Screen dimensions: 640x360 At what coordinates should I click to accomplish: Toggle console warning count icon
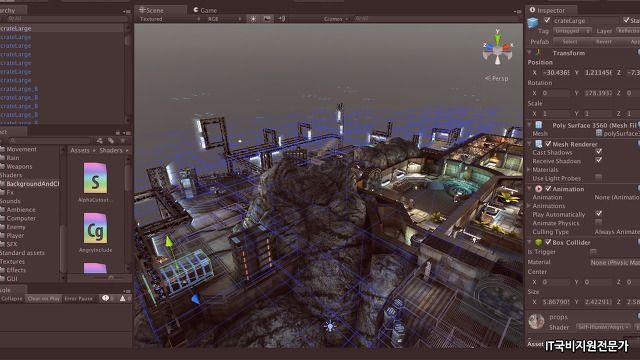point(122,298)
